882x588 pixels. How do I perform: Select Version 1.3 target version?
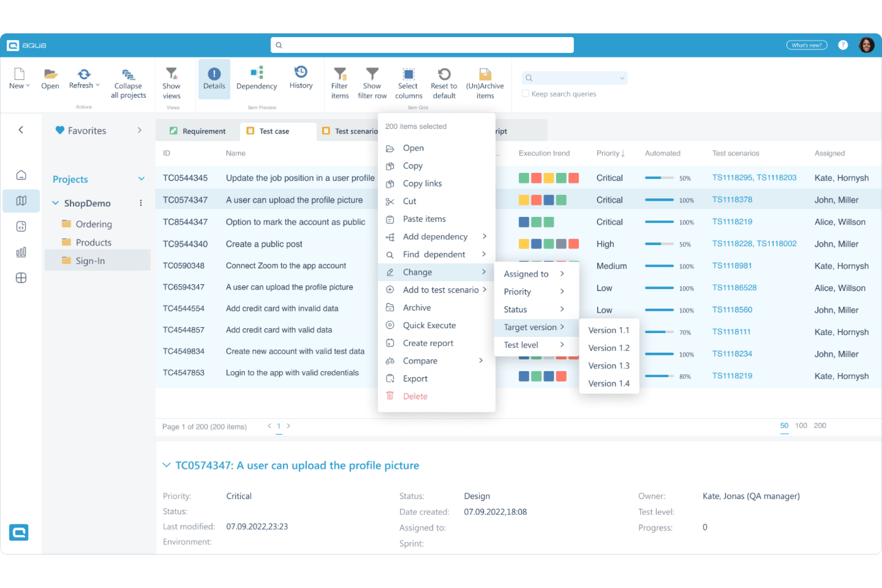click(x=609, y=366)
